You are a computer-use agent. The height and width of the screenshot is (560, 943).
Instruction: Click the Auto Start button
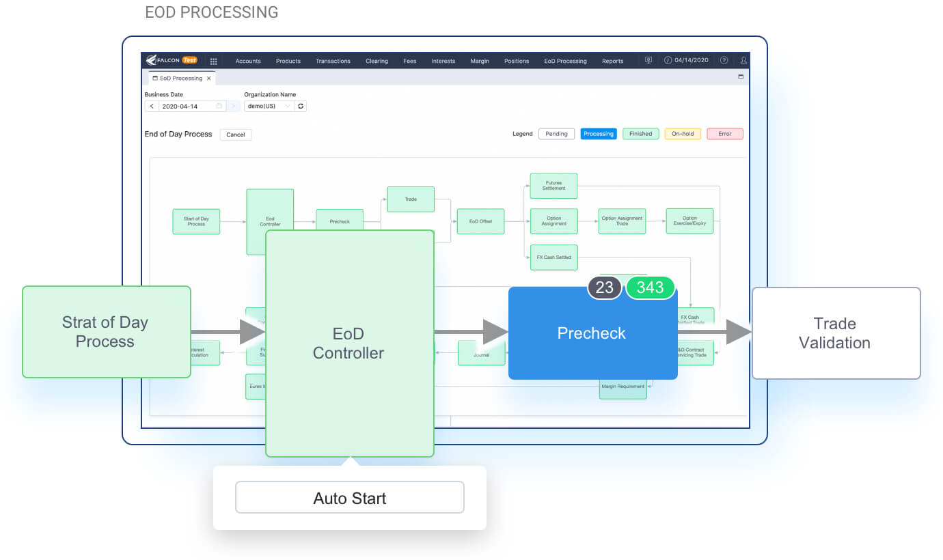pyautogui.click(x=349, y=497)
